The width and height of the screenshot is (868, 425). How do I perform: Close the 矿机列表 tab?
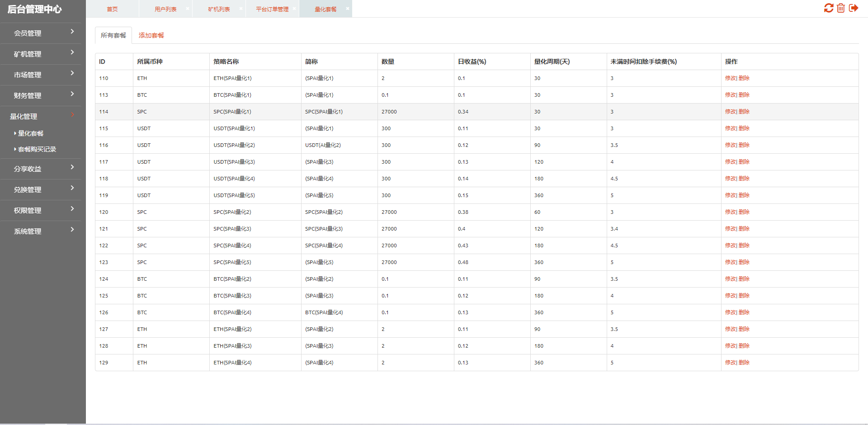pos(241,9)
